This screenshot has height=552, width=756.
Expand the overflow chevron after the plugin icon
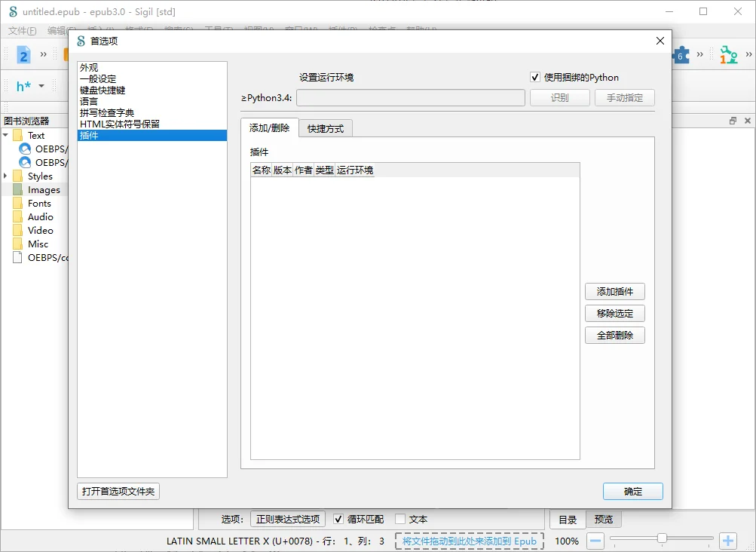pos(699,54)
